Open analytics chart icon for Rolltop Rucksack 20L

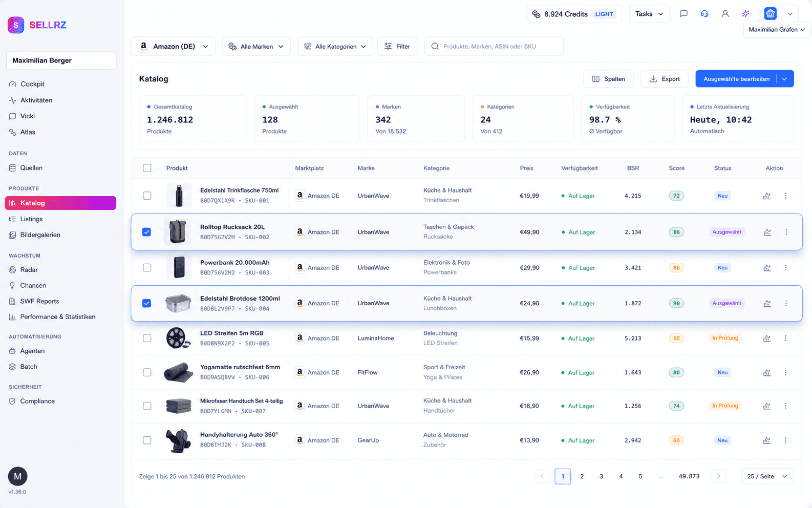pyautogui.click(x=767, y=232)
